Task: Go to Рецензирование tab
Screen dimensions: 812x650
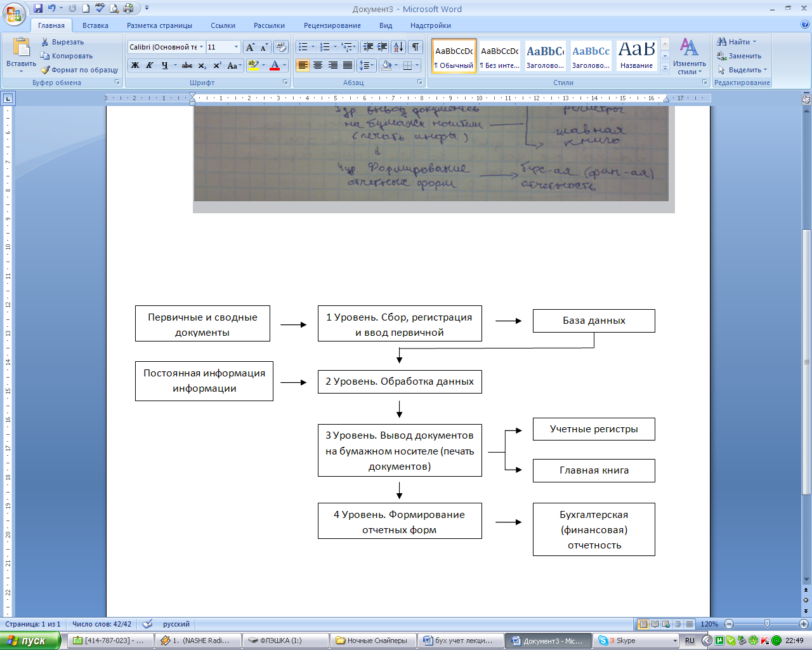Action: click(x=332, y=25)
